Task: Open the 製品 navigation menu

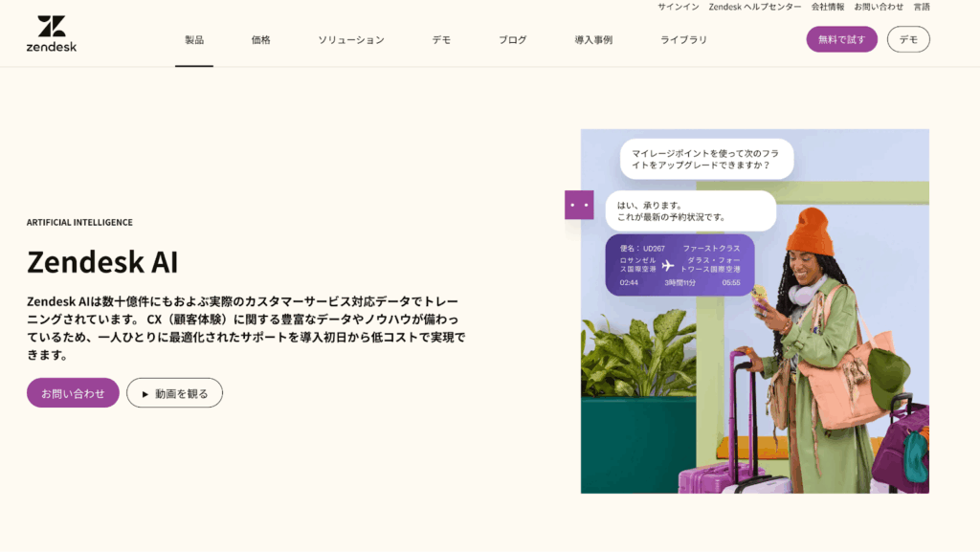Action: point(194,40)
